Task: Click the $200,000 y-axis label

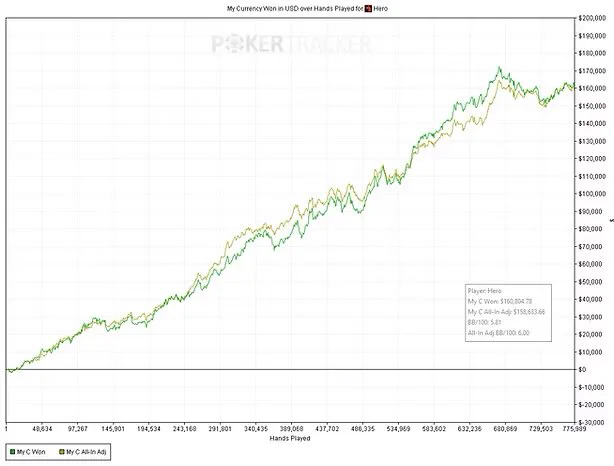Action: (x=591, y=18)
